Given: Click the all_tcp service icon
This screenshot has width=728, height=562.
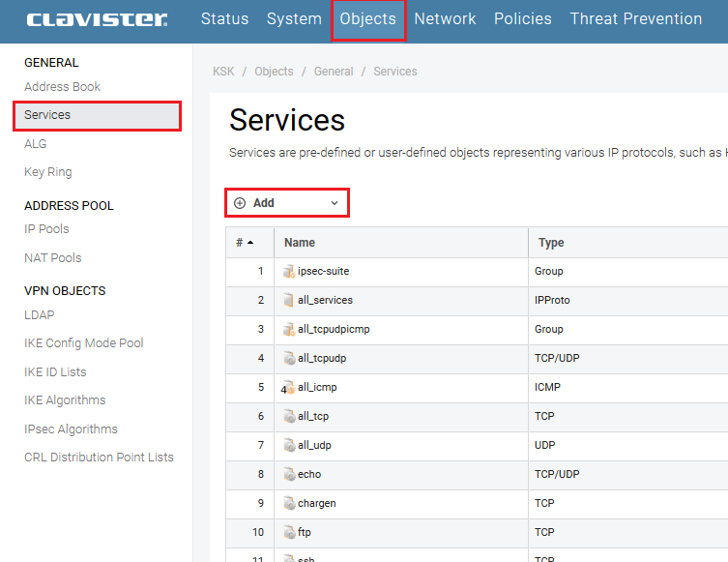Looking at the screenshot, I should [289, 417].
